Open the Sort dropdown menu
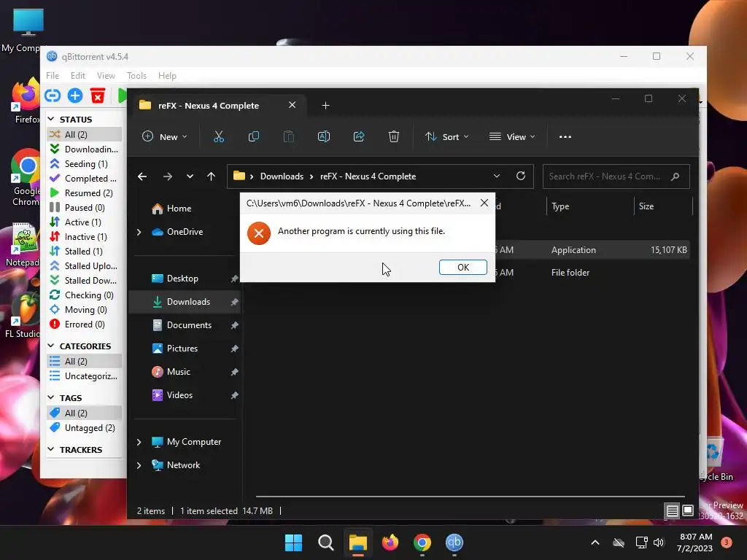This screenshot has width=747, height=560. 446,136
